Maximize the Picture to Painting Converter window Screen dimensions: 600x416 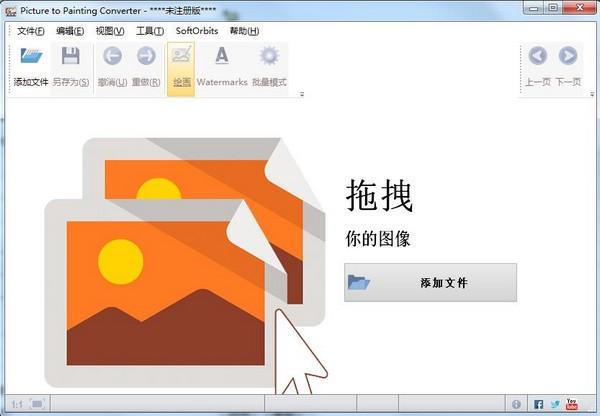click(x=553, y=8)
